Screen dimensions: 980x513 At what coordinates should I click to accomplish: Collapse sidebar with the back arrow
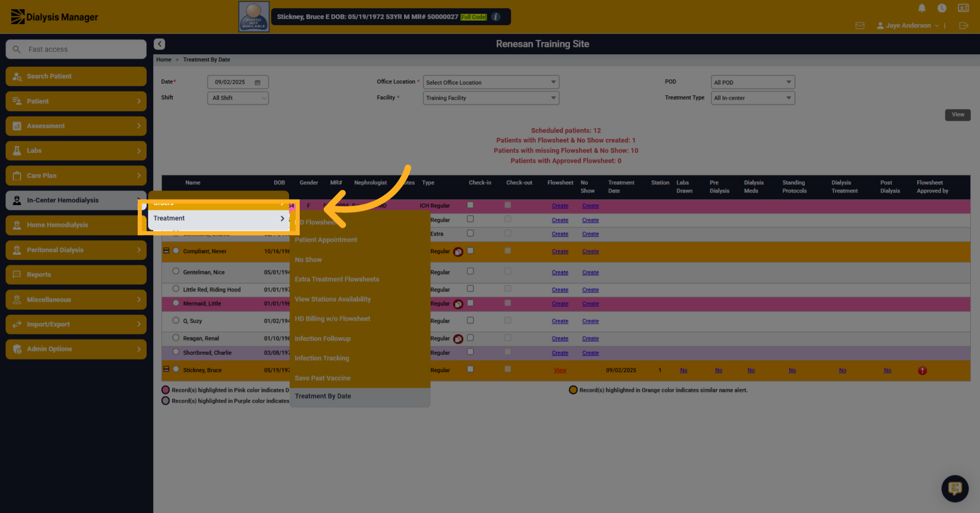(159, 44)
